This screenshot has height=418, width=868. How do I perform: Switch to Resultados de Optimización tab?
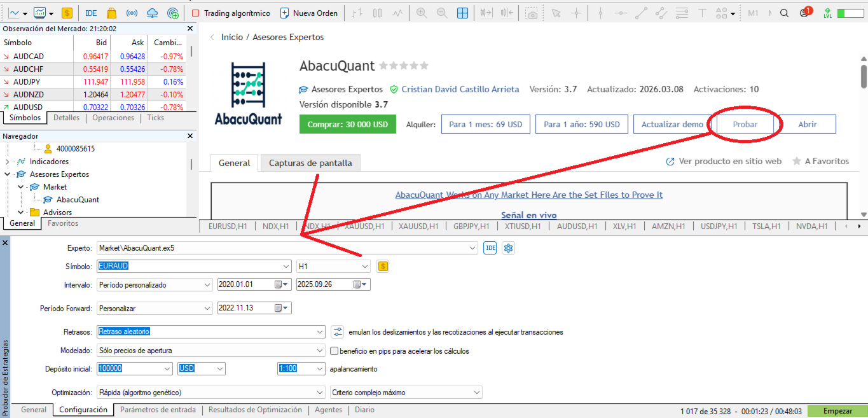pyautogui.click(x=255, y=410)
